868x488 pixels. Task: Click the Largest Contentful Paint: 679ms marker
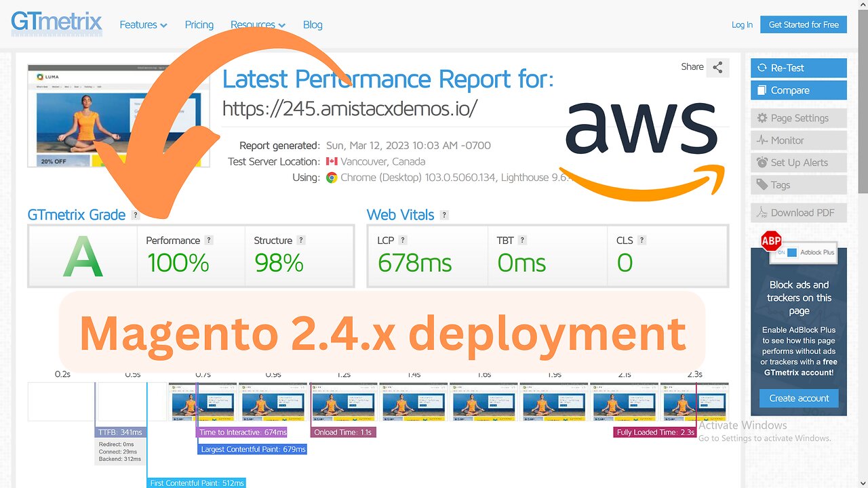pos(253,449)
